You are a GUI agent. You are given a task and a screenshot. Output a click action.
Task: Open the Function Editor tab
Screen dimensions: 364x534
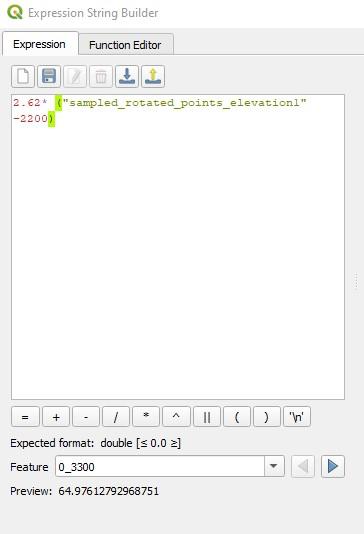click(x=125, y=45)
